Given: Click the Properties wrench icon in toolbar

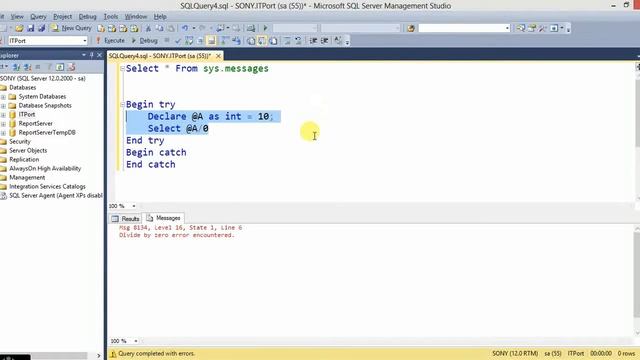Looking at the screenshot, I should coord(542,28).
